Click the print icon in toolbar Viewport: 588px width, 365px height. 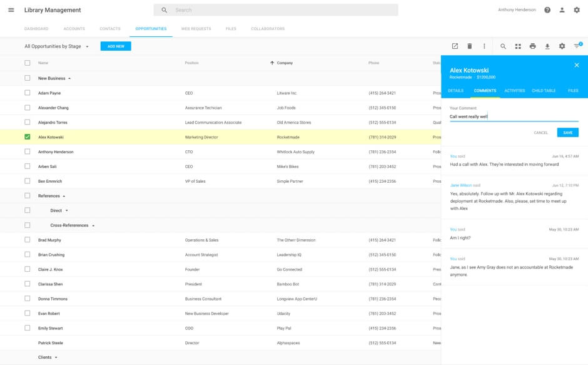coord(532,46)
